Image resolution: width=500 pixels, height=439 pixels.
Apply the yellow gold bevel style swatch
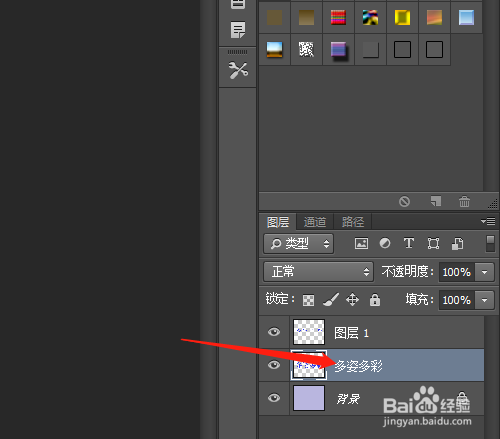(x=402, y=17)
